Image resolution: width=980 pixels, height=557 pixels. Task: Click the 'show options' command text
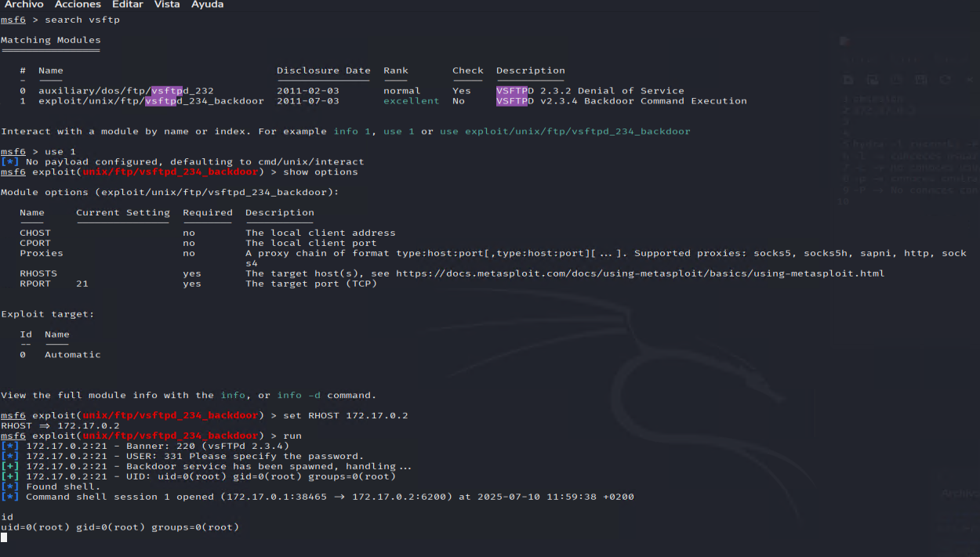tap(321, 172)
